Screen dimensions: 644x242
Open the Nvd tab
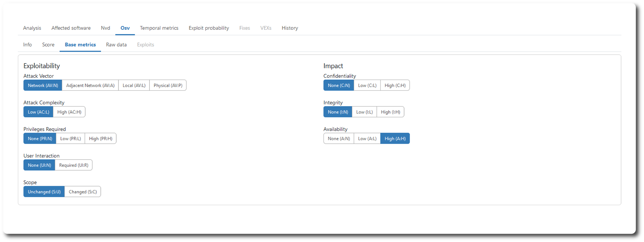[106, 28]
